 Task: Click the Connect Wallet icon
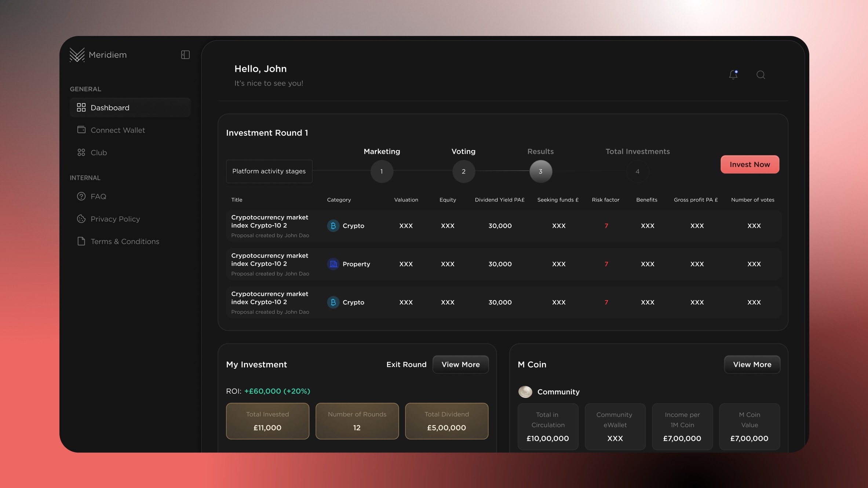81,130
